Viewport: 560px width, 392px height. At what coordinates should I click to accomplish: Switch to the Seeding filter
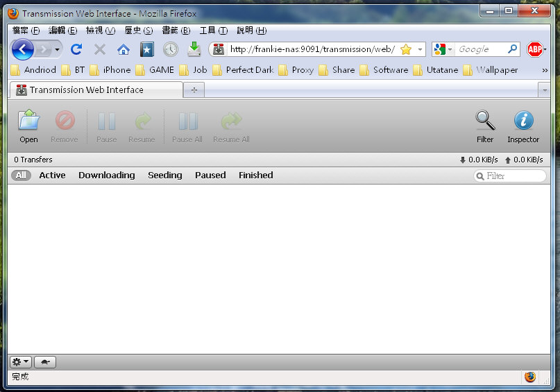(164, 176)
